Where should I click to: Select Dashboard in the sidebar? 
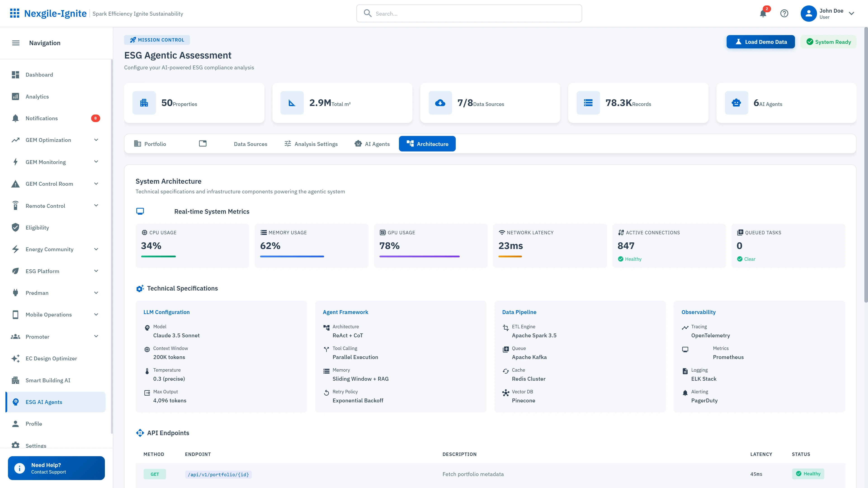[x=39, y=74]
